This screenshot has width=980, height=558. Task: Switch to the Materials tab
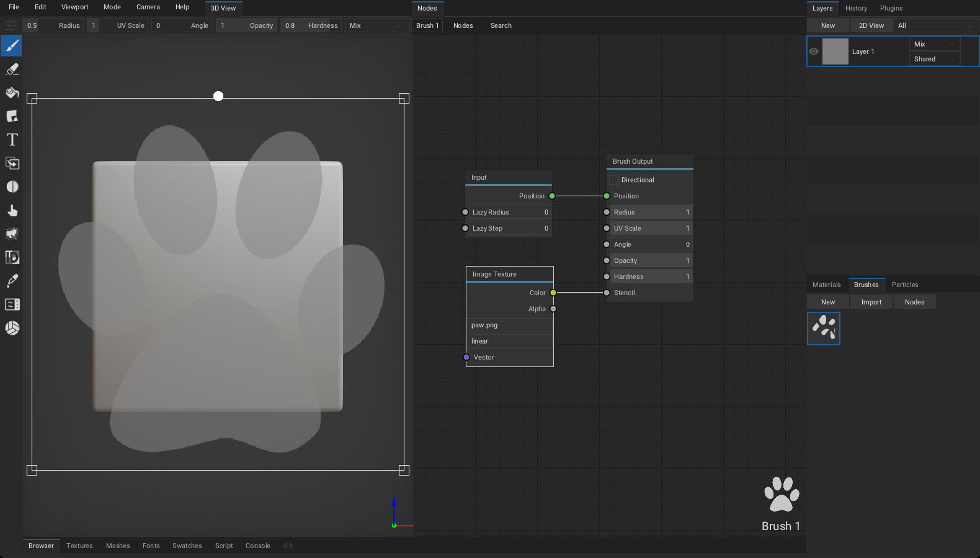(827, 285)
